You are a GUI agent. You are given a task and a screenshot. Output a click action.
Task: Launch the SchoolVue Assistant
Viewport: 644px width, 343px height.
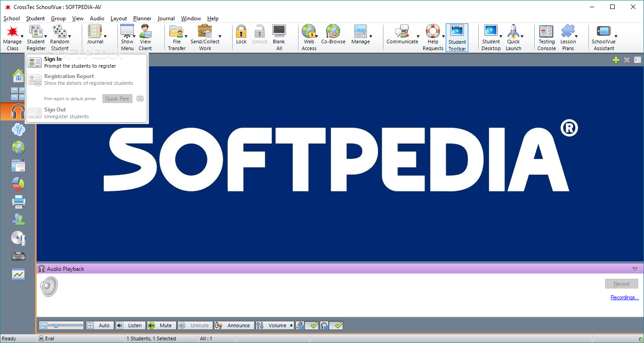click(x=603, y=37)
